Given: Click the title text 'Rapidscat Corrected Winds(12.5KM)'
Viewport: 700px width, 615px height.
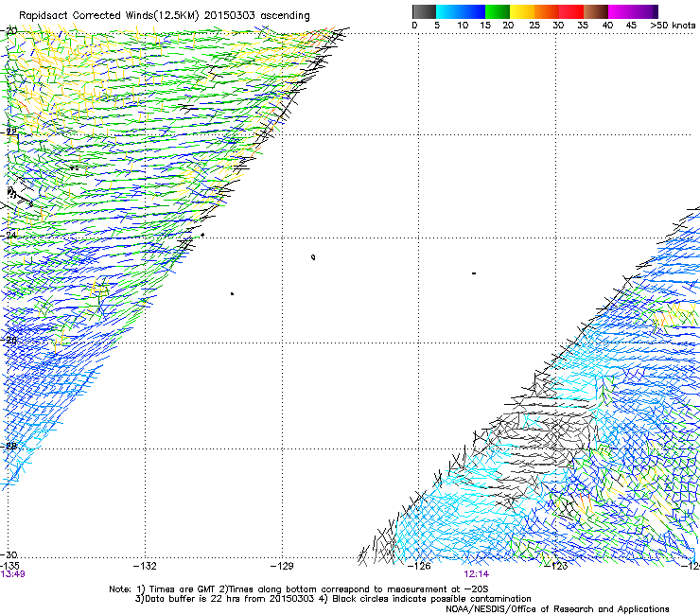Looking at the screenshot, I should [x=109, y=15].
